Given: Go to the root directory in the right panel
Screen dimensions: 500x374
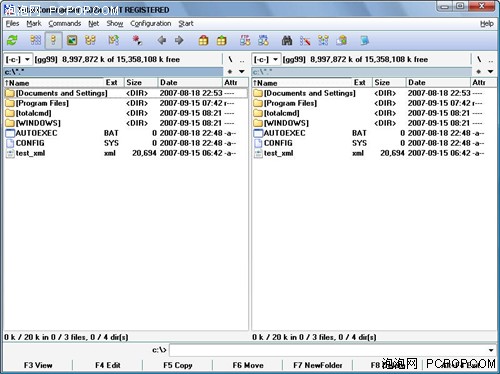Looking at the screenshot, I should coord(479,60).
